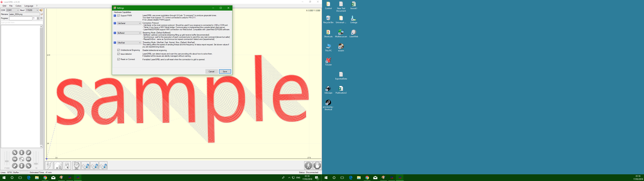Click the Save button in Settings

(x=225, y=72)
